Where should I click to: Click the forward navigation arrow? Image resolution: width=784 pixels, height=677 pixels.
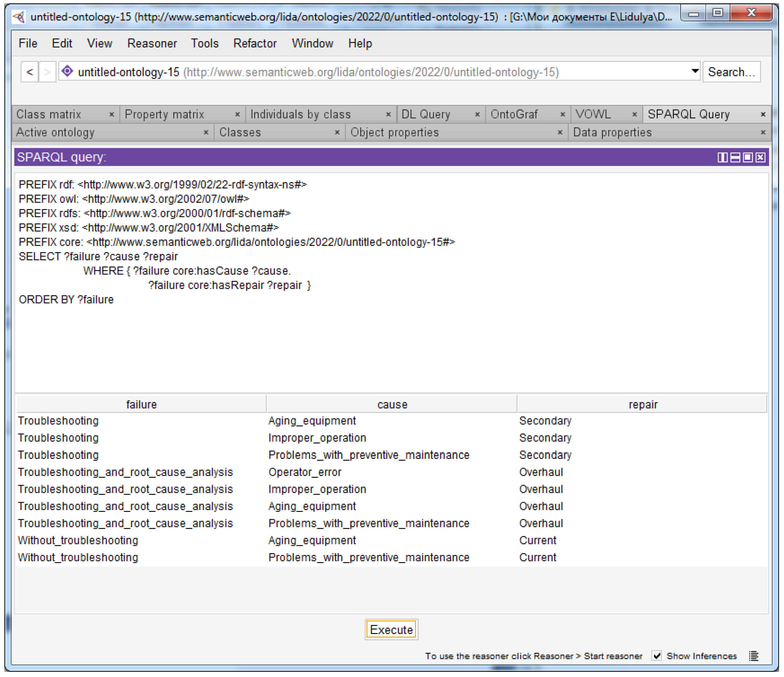coord(47,72)
